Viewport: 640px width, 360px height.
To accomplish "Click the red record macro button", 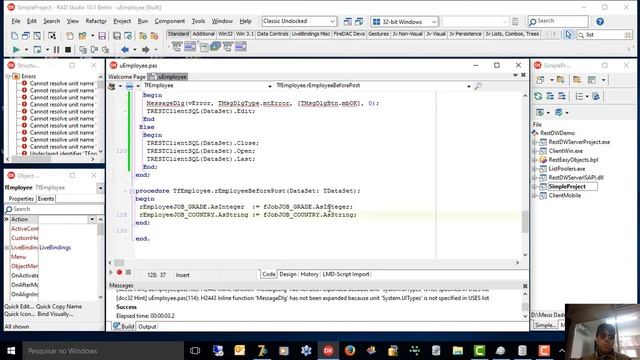I will coord(119,272).
